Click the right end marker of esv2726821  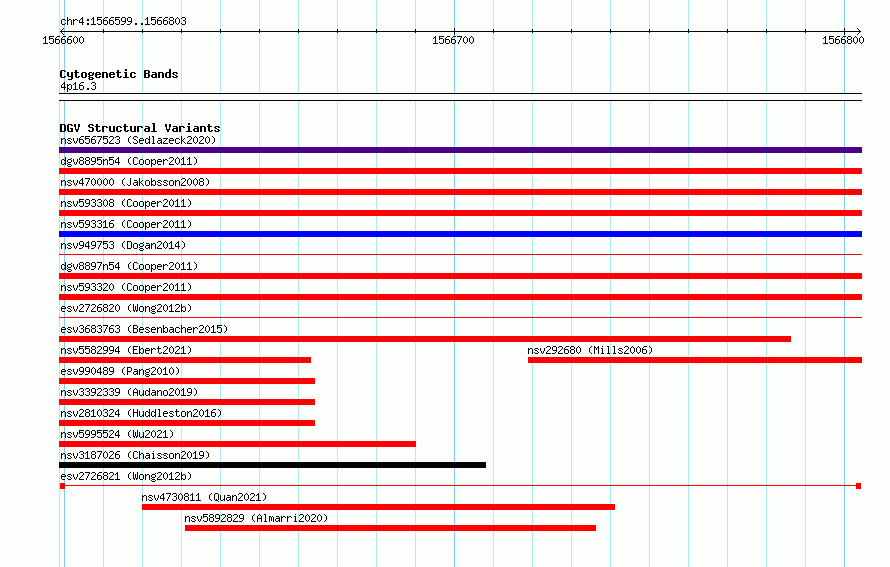point(859,486)
